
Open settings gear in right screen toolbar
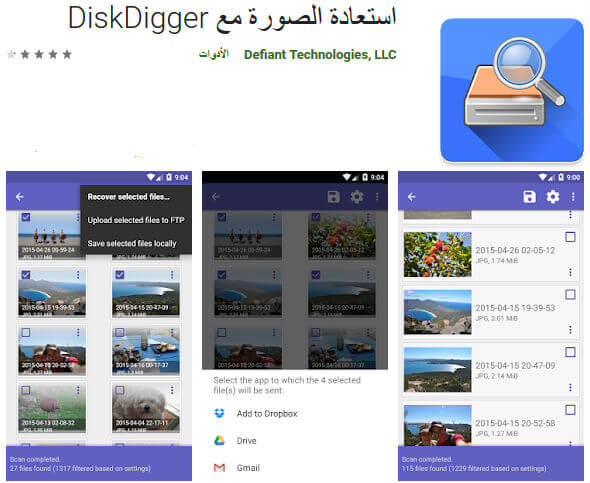[553, 197]
